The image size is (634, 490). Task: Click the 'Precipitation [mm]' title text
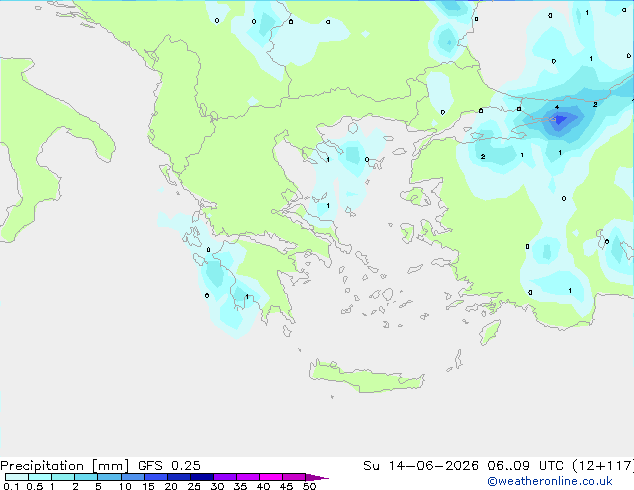[64, 466]
